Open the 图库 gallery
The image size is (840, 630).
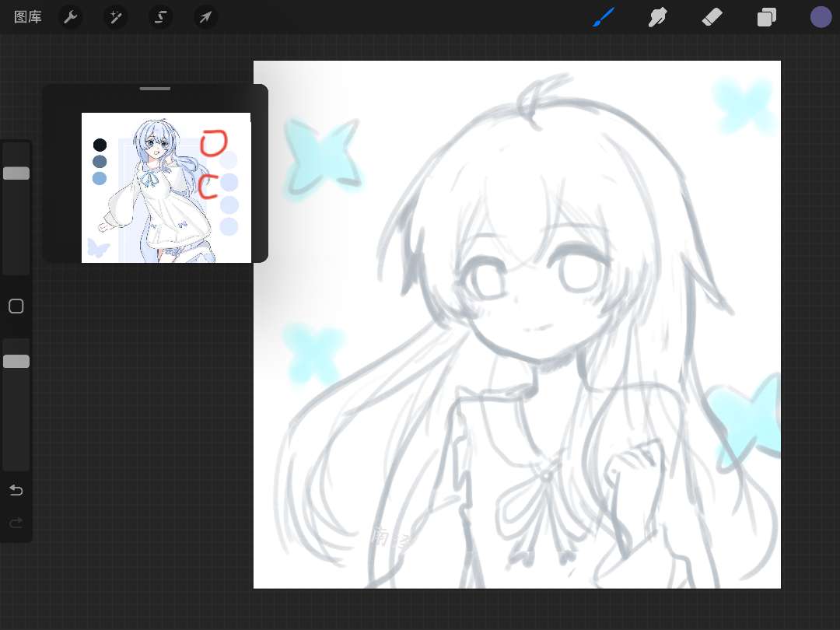tap(28, 17)
